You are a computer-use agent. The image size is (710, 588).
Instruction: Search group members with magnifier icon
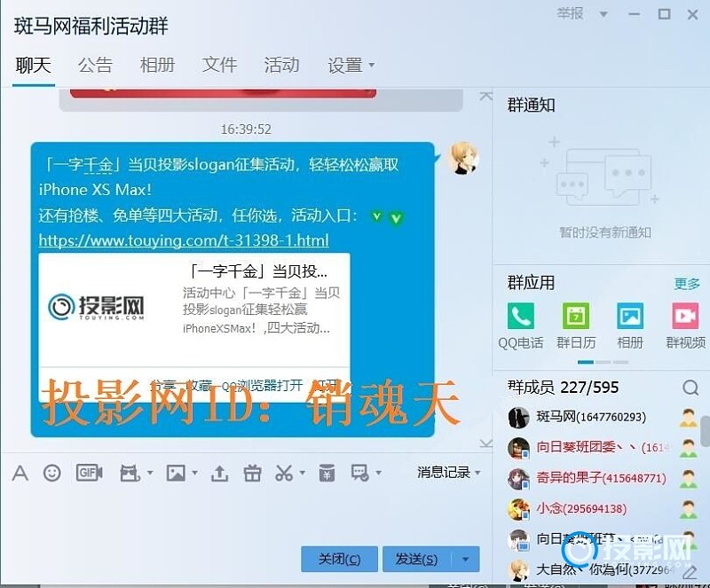[x=690, y=388]
